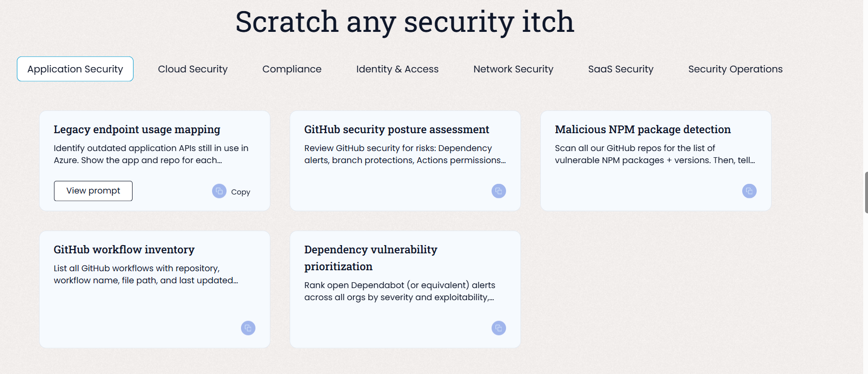The image size is (868, 374).
Task: Show Identity & Access prompts
Action: tap(397, 69)
